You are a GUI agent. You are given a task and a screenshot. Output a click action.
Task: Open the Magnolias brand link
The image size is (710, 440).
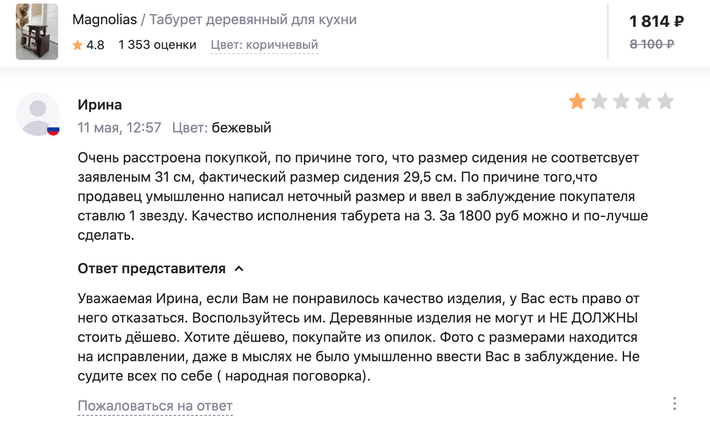(x=105, y=19)
